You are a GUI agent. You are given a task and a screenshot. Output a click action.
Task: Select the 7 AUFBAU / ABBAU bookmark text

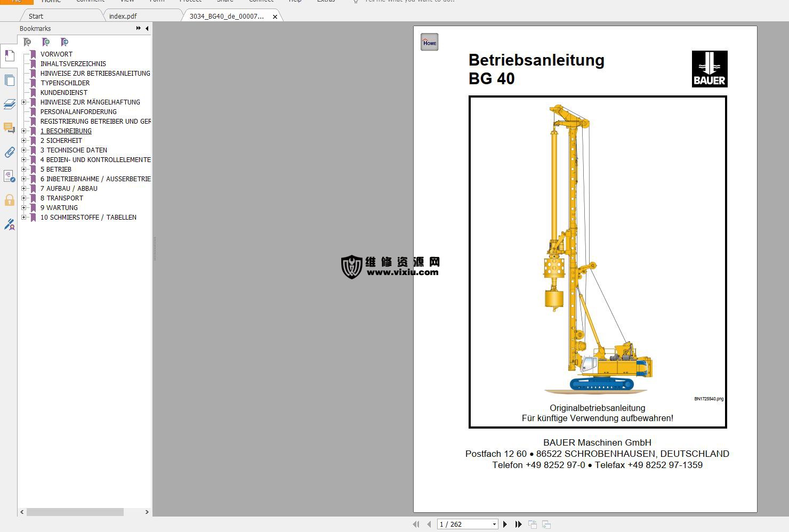point(69,188)
